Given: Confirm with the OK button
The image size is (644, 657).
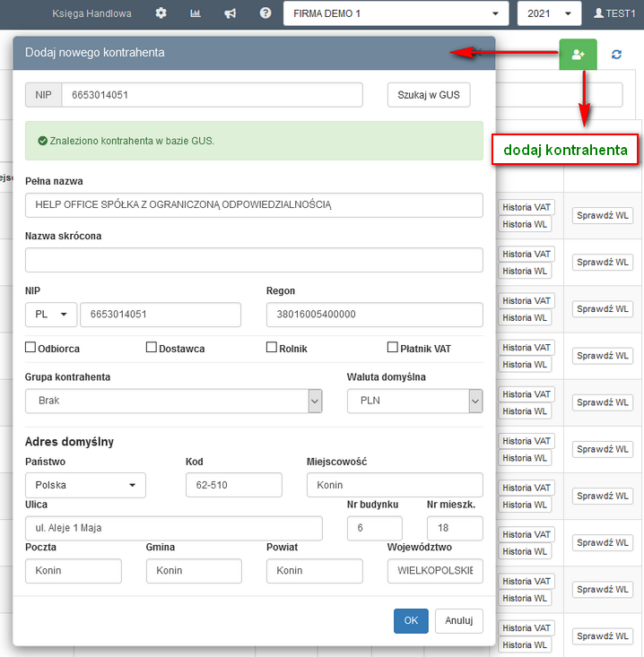Looking at the screenshot, I should click(x=411, y=620).
